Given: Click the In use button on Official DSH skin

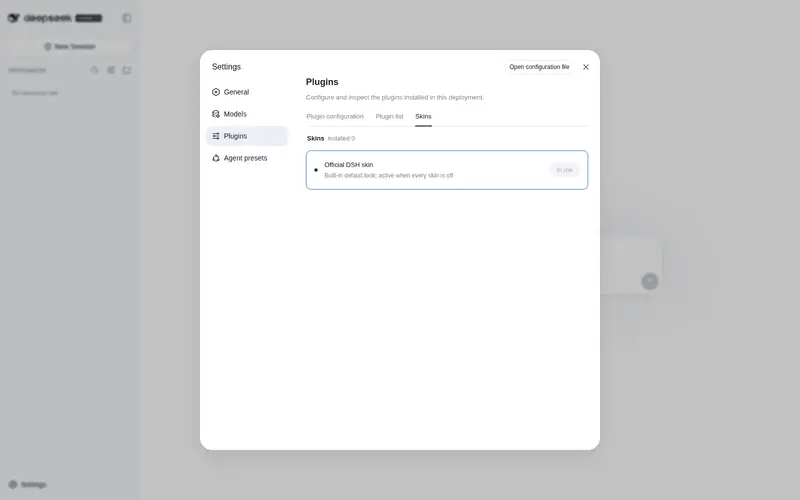Looking at the screenshot, I should [564, 170].
